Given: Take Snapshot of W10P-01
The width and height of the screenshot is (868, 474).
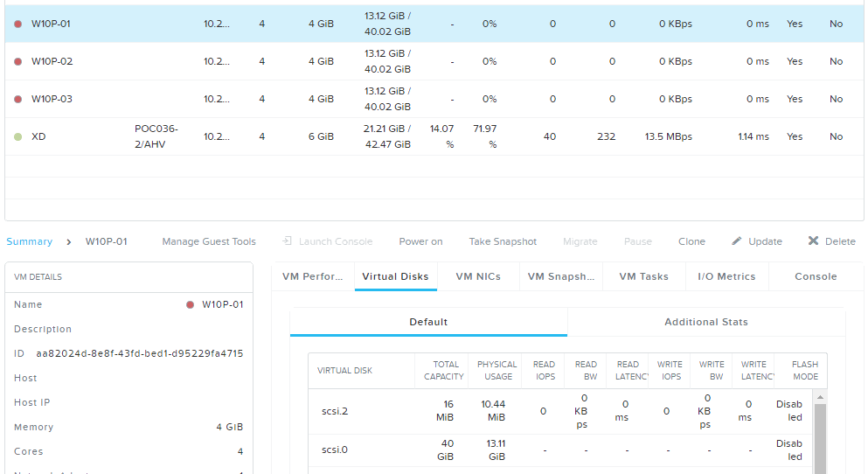Looking at the screenshot, I should click(x=503, y=241).
